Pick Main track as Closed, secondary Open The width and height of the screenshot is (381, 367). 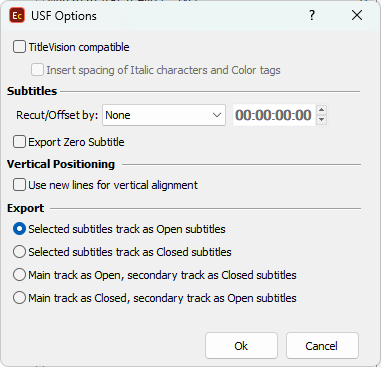click(19, 298)
